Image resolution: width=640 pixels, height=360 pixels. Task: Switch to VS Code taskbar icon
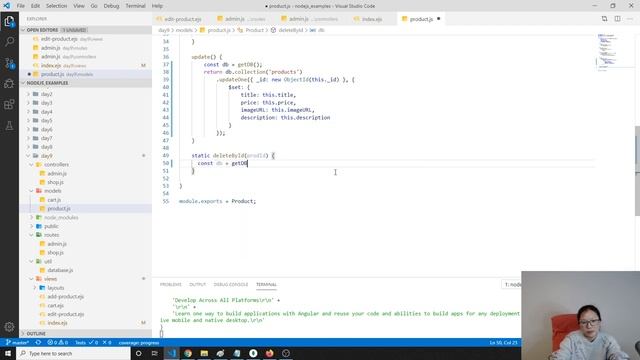(171, 353)
